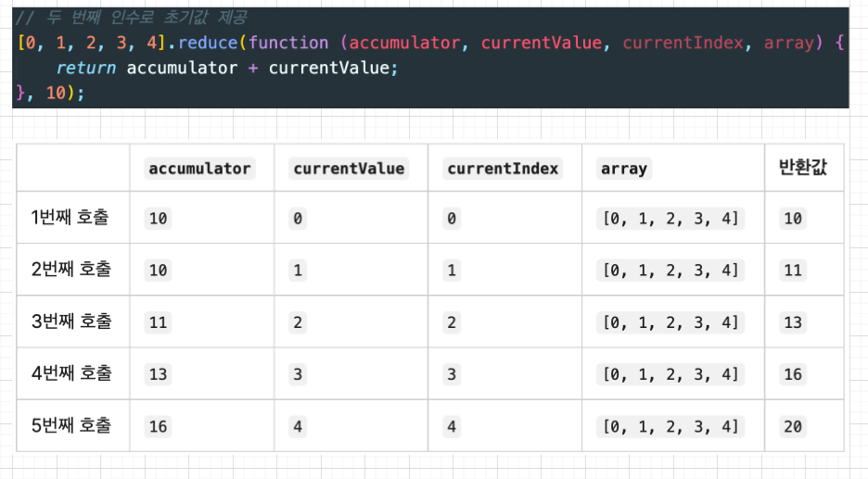
Task: Click the currentIndex parameter in the code
Action: (683, 43)
